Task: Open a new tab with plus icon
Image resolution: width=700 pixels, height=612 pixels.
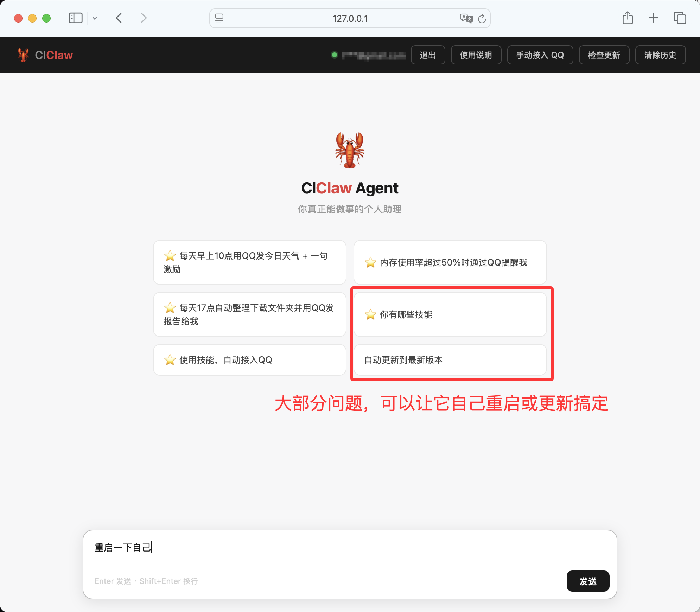Action: tap(653, 18)
